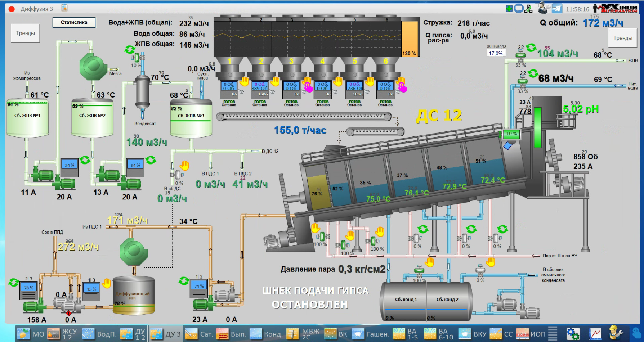This screenshot has width=644, height=342.
Task: Open the drive panel showing 54 %
Action: (x=69, y=168)
